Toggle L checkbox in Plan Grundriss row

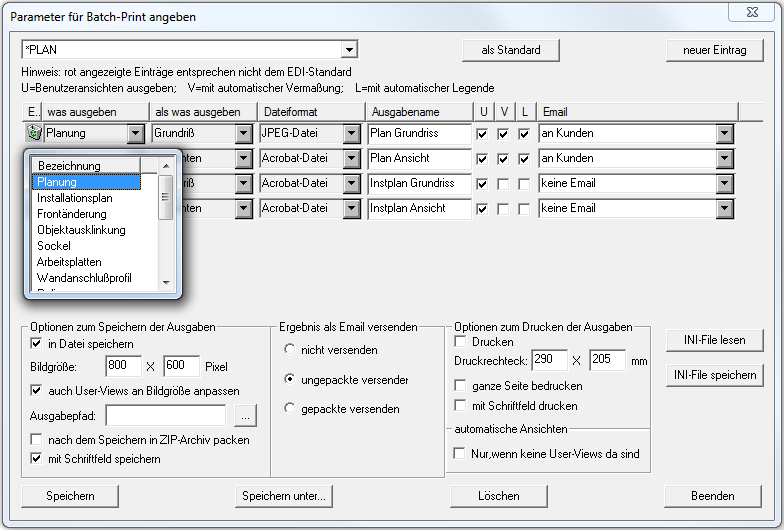click(524, 134)
